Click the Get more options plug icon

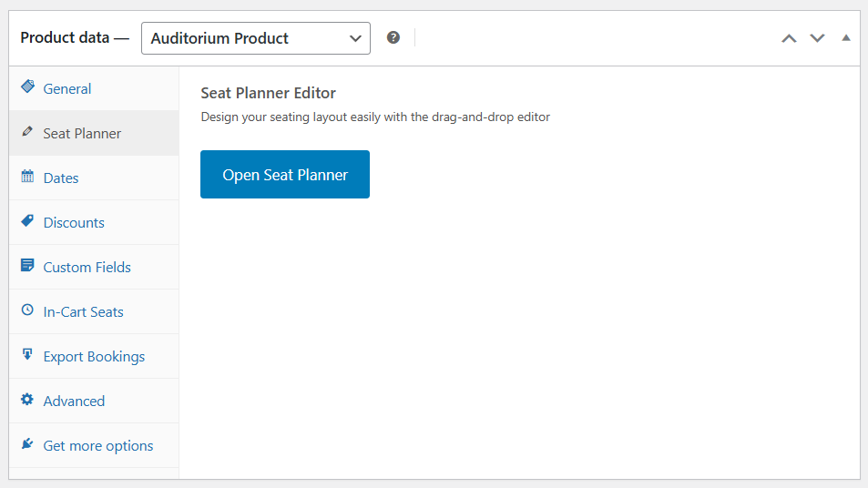click(x=27, y=444)
